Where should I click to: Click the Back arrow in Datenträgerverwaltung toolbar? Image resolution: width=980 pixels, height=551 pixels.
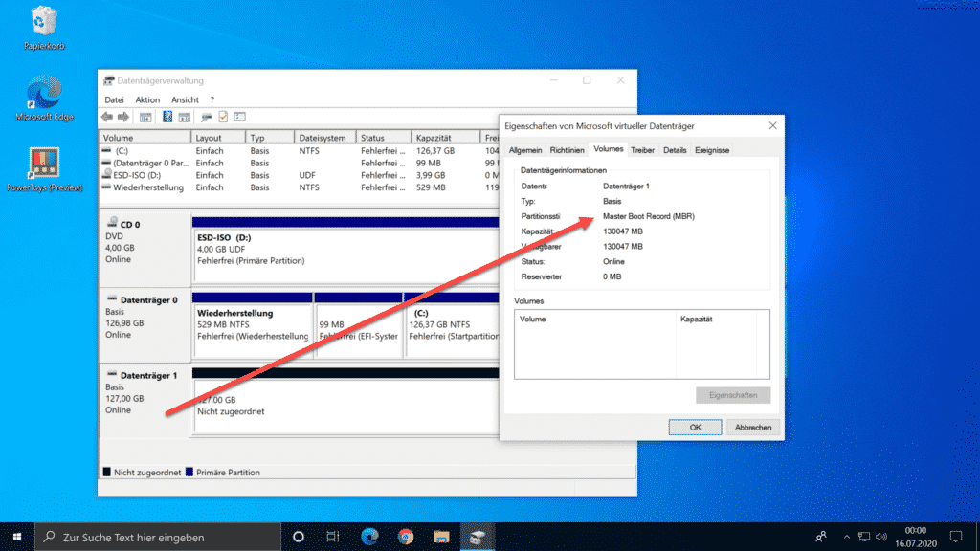107,117
